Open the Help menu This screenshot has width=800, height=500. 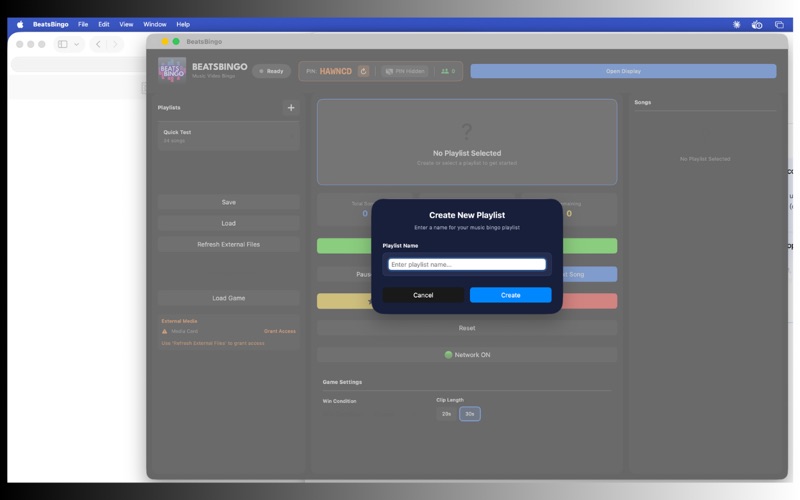(x=183, y=24)
